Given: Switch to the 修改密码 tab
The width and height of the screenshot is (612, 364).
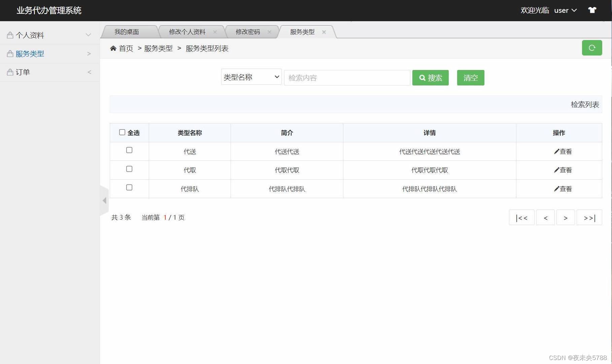Looking at the screenshot, I should pos(248,32).
